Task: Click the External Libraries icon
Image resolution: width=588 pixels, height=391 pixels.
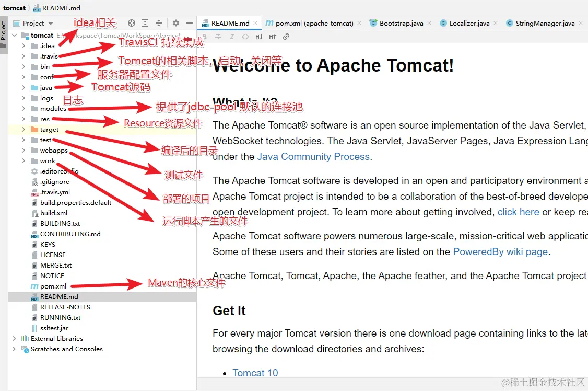Action: coord(25,339)
